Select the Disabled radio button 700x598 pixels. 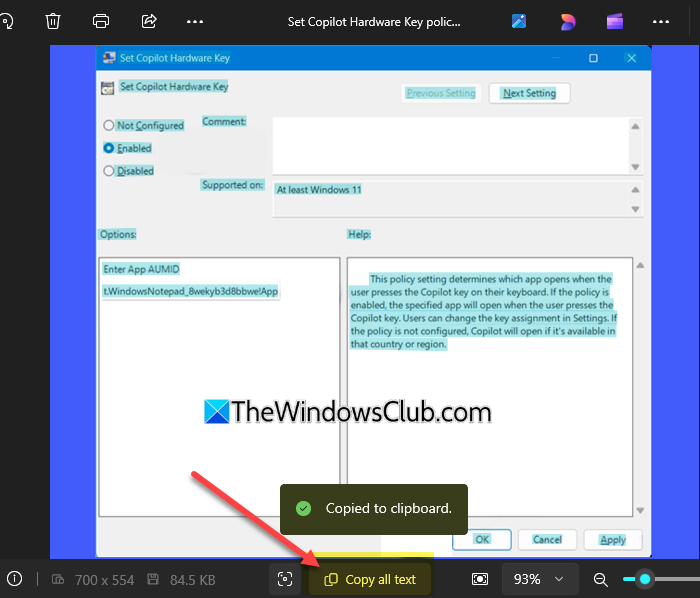pos(108,170)
